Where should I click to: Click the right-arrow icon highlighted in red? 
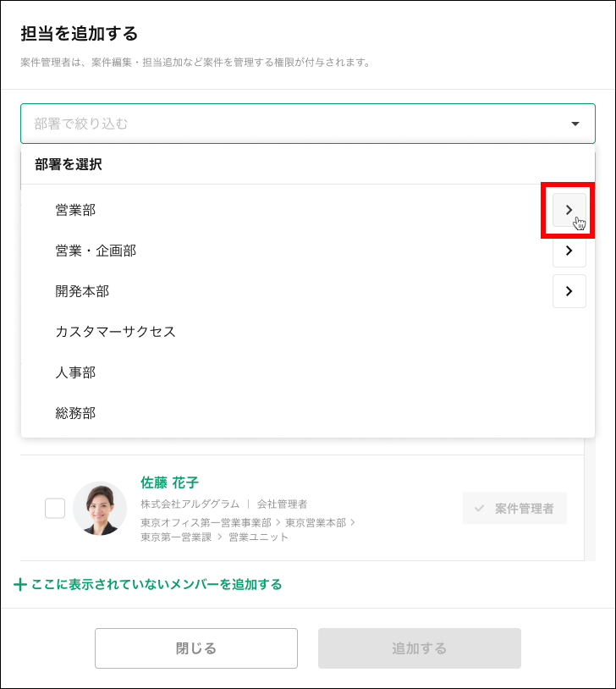(569, 209)
